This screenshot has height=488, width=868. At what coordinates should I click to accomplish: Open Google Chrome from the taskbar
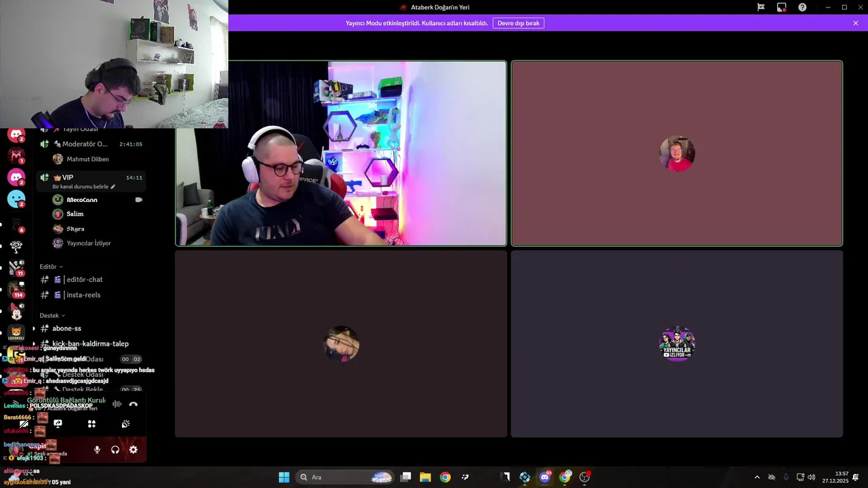coord(445,477)
